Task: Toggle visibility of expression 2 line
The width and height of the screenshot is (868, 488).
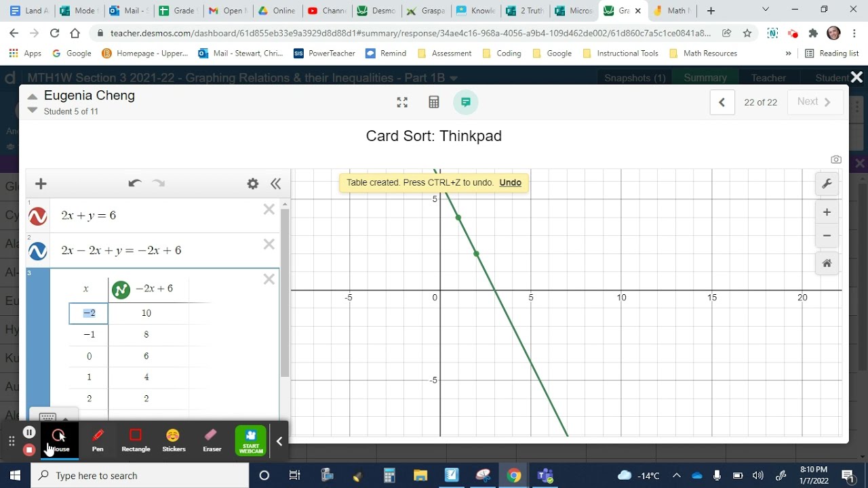Action: point(38,251)
